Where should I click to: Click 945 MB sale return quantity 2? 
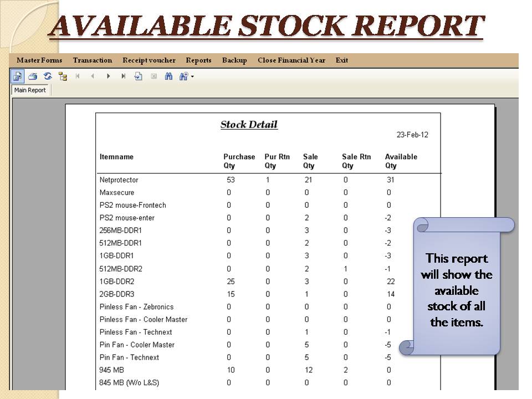point(345,370)
